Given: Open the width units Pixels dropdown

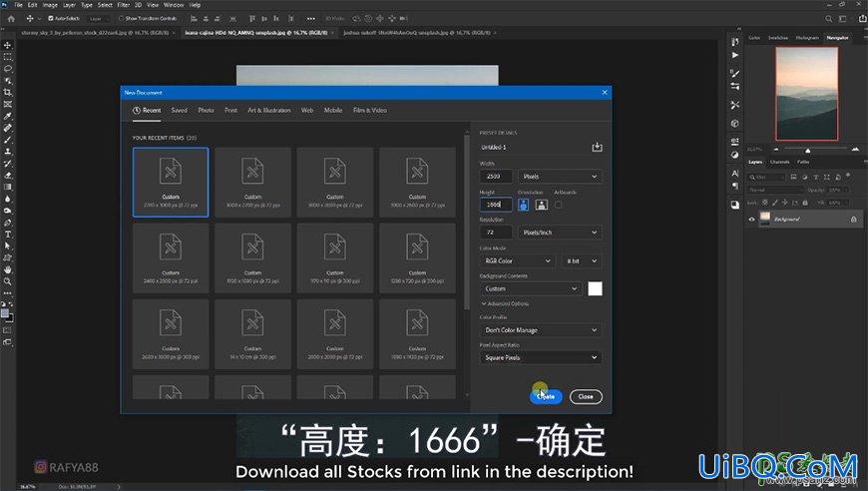Looking at the screenshot, I should click(x=560, y=177).
